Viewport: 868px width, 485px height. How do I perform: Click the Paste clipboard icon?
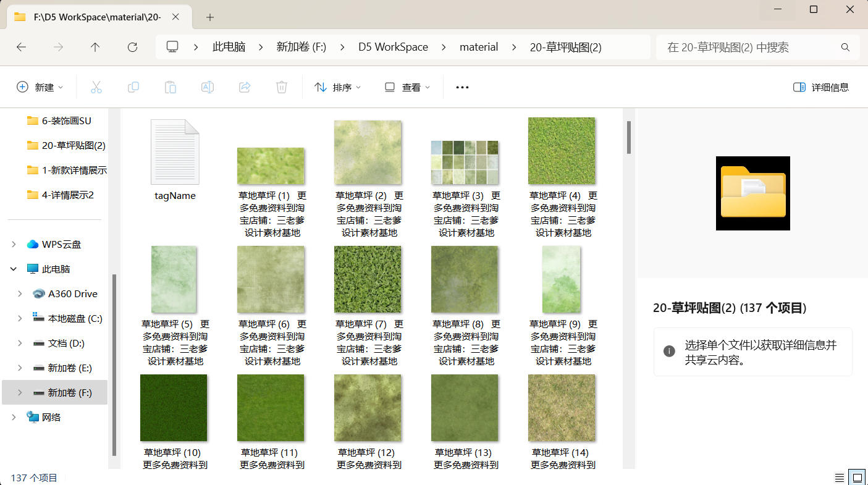(171, 87)
